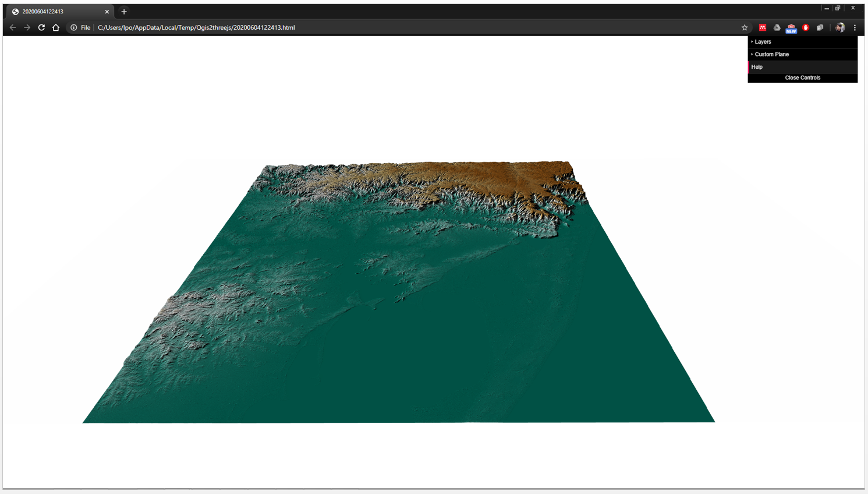Bookmark this page with the star icon
This screenshot has width=868, height=494.
[x=745, y=27]
